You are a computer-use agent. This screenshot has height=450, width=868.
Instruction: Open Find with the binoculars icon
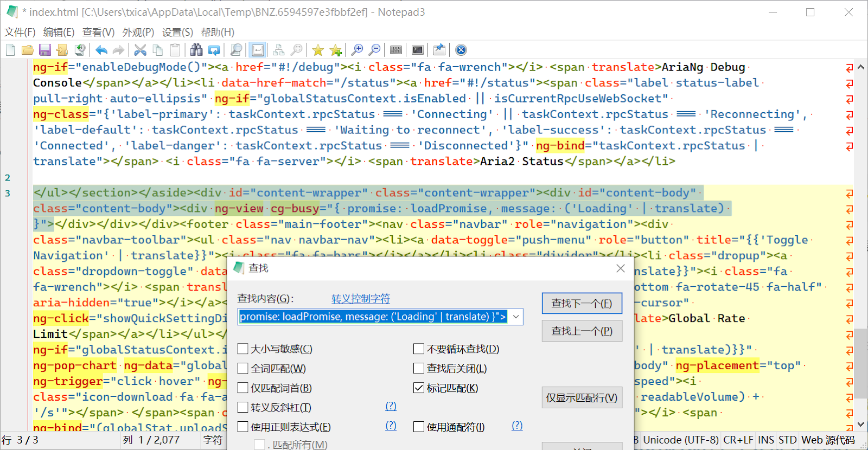(x=196, y=50)
